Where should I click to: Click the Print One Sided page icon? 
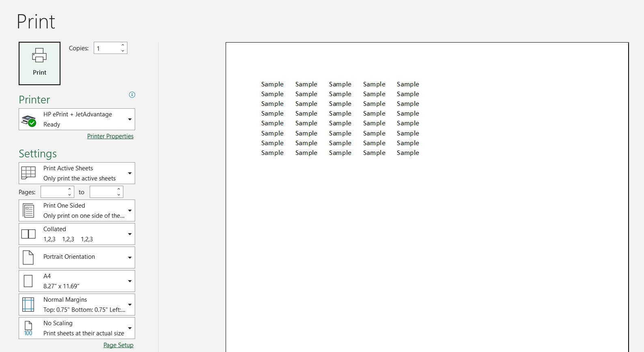click(28, 210)
